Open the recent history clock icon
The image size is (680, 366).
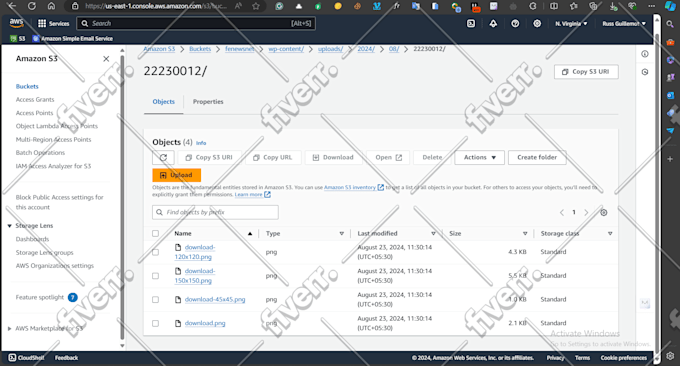click(x=645, y=72)
